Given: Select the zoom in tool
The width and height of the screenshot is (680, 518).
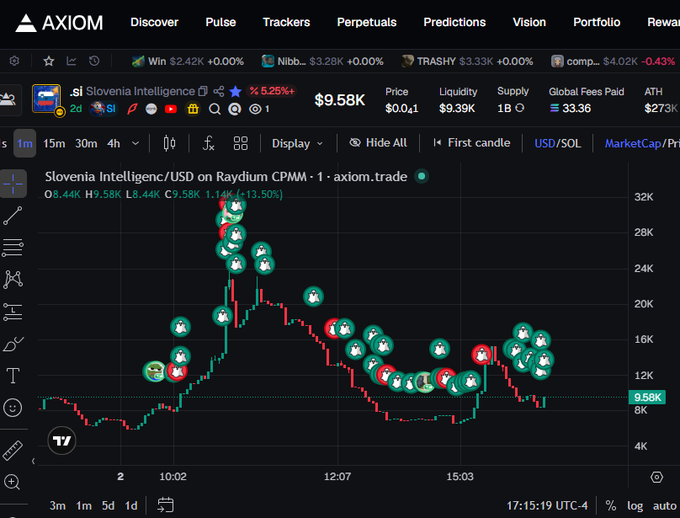Looking at the screenshot, I should [x=12, y=482].
